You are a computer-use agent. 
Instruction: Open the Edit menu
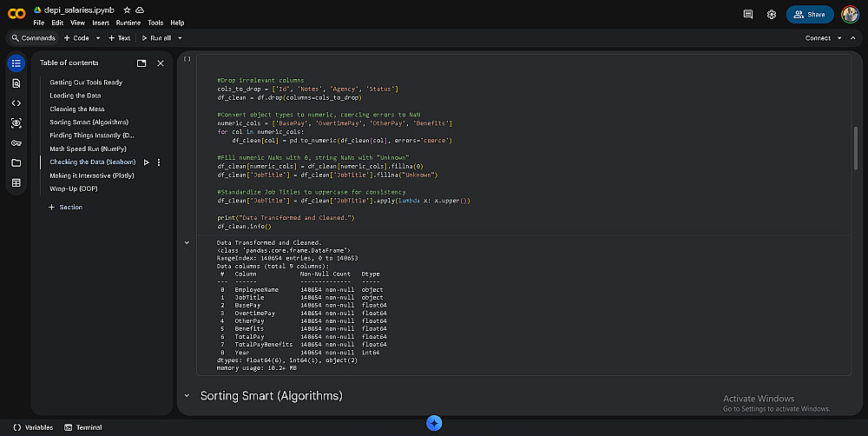pyautogui.click(x=57, y=23)
